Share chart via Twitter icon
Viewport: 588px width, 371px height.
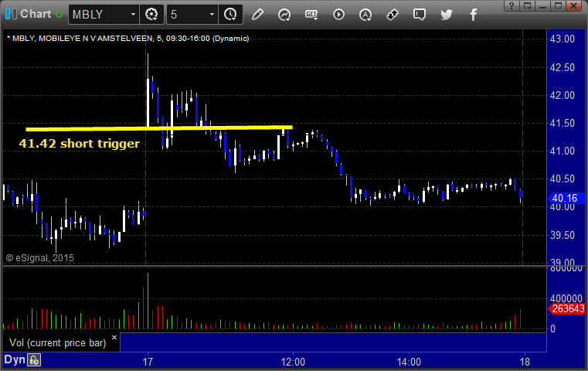tap(447, 14)
